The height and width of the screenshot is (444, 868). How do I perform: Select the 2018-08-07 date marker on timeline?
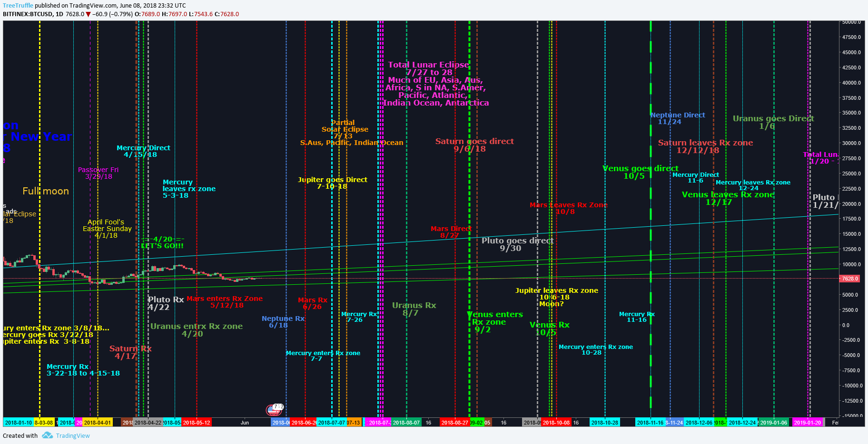tap(406, 423)
